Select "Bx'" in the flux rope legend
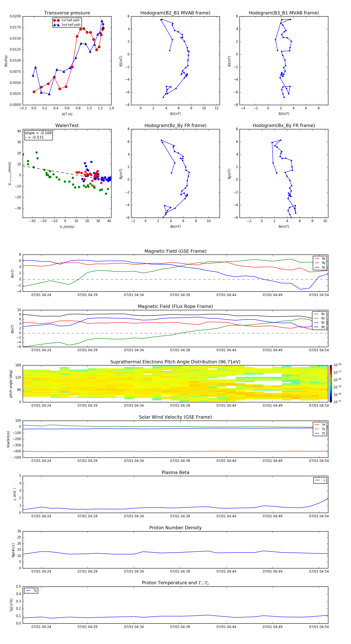Image resolution: width=351 pixels, height=644 pixels. pos(320,314)
